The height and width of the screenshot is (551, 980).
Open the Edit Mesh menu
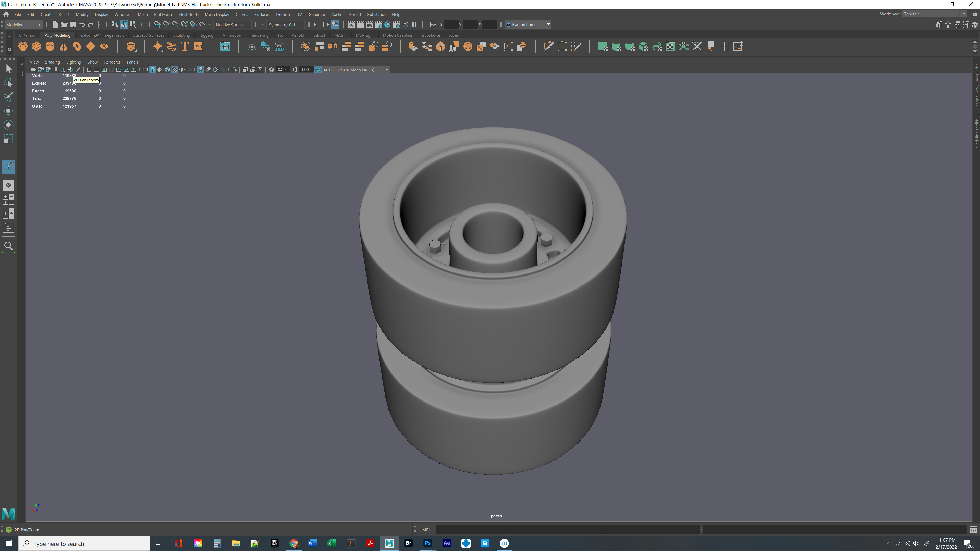click(x=163, y=14)
